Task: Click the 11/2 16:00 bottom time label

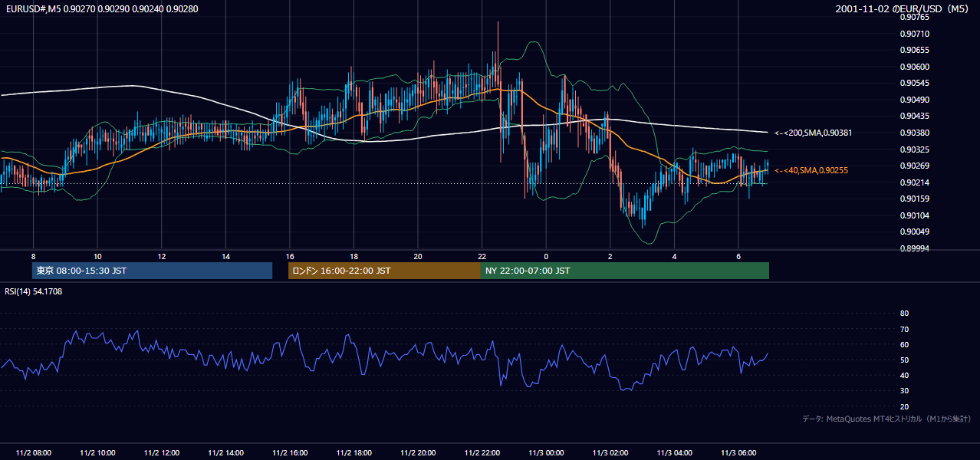Action: point(289,453)
